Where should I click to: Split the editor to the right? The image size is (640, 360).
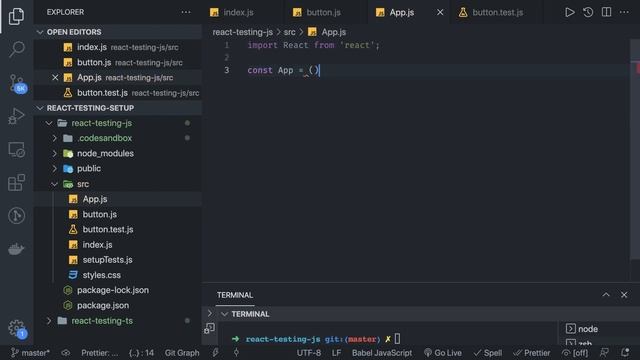tap(607, 12)
